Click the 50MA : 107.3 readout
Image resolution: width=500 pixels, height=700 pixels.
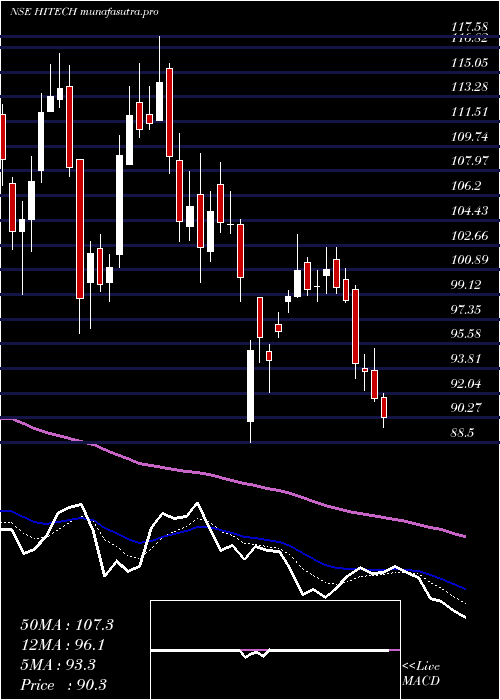[67, 625]
